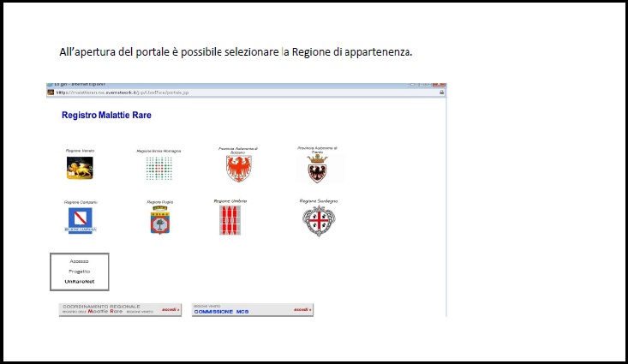
Task: Close the Internet Explorer window
Action: pyautogui.click(x=439, y=85)
